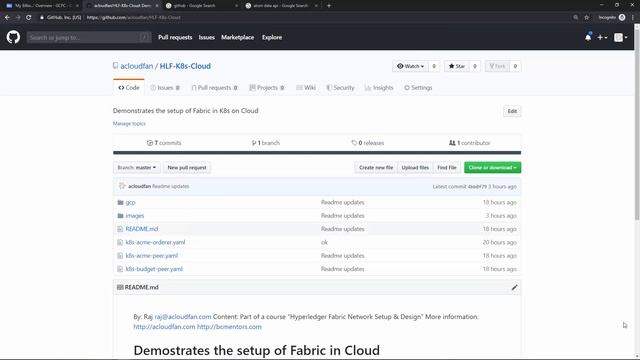Click the Fork button
The image size is (640, 360).
497,66
